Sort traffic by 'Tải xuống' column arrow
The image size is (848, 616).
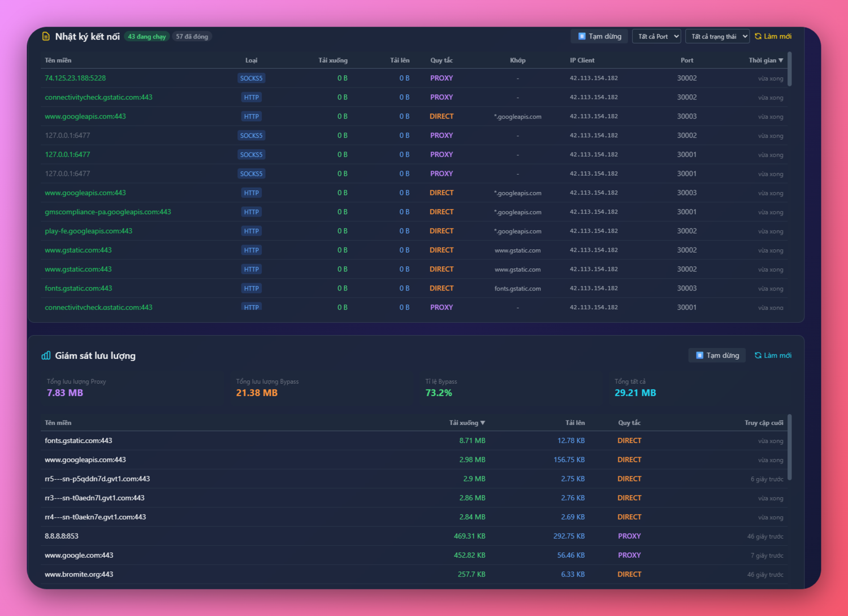[482, 423]
